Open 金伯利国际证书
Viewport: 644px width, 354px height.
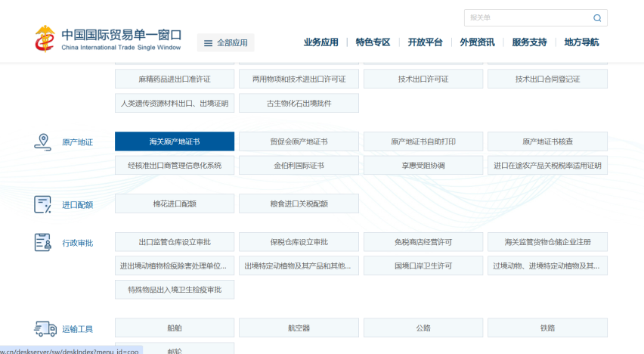coord(299,166)
